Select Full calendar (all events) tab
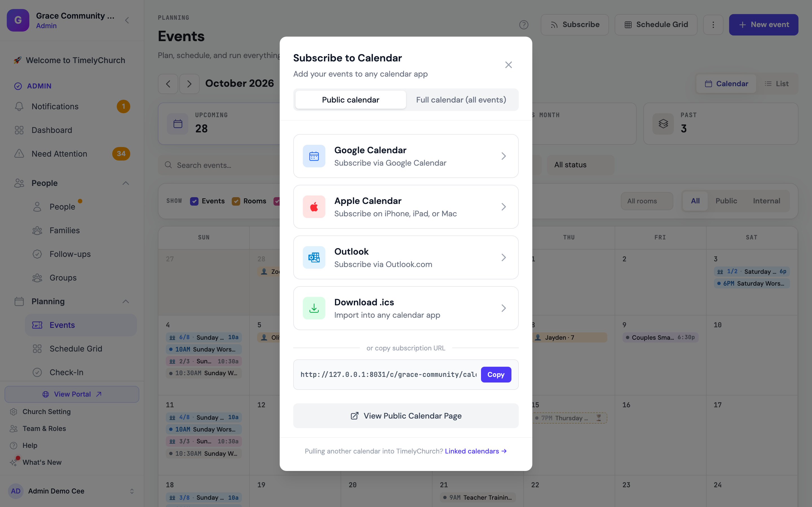Image resolution: width=812 pixels, height=507 pixels. [x=461, y=100]
